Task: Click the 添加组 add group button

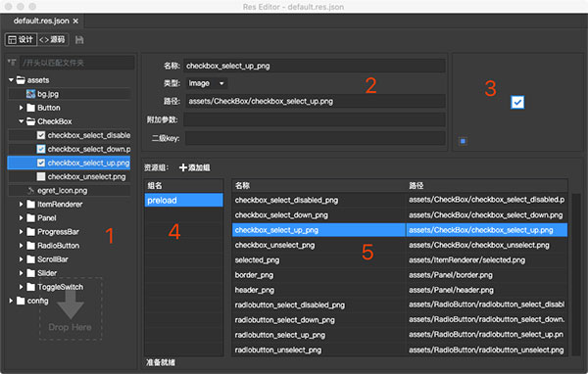Action: tap(194, 167)
